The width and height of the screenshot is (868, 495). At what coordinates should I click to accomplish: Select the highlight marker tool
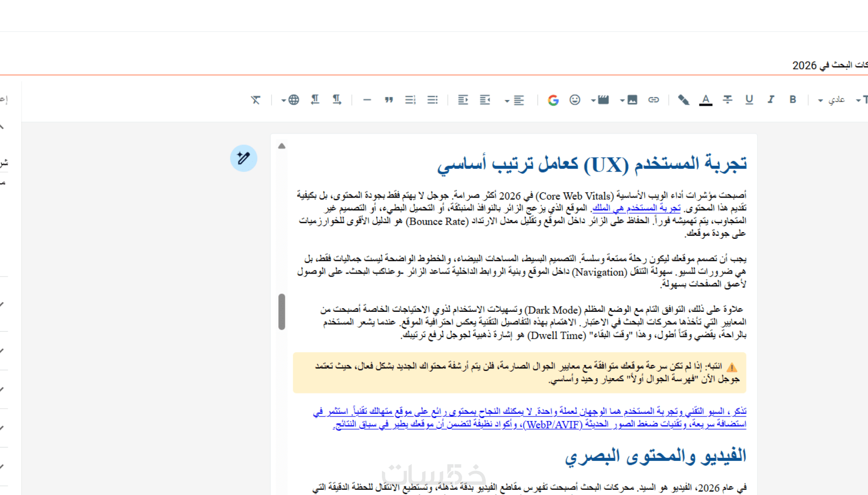(x=683, y=100)
